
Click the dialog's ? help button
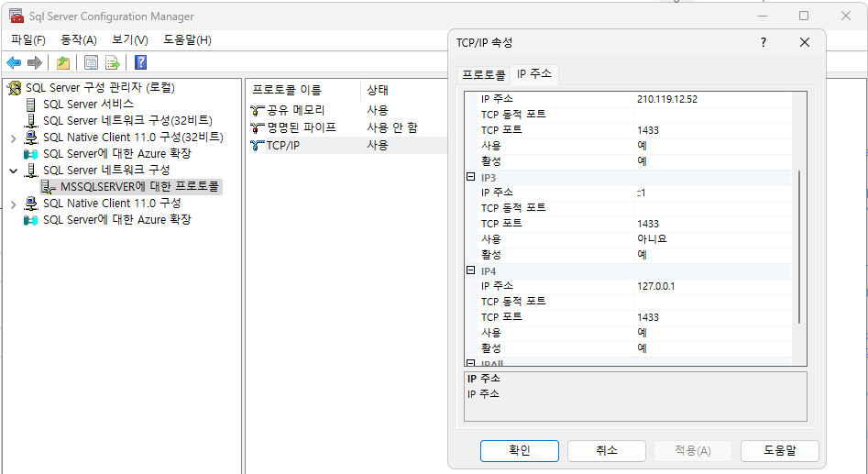(764, 42)
